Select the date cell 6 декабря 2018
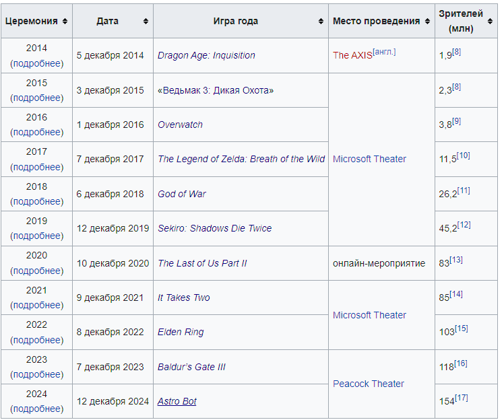The width and height of the screenshot is (504, 420). click(x=113, y=194)
